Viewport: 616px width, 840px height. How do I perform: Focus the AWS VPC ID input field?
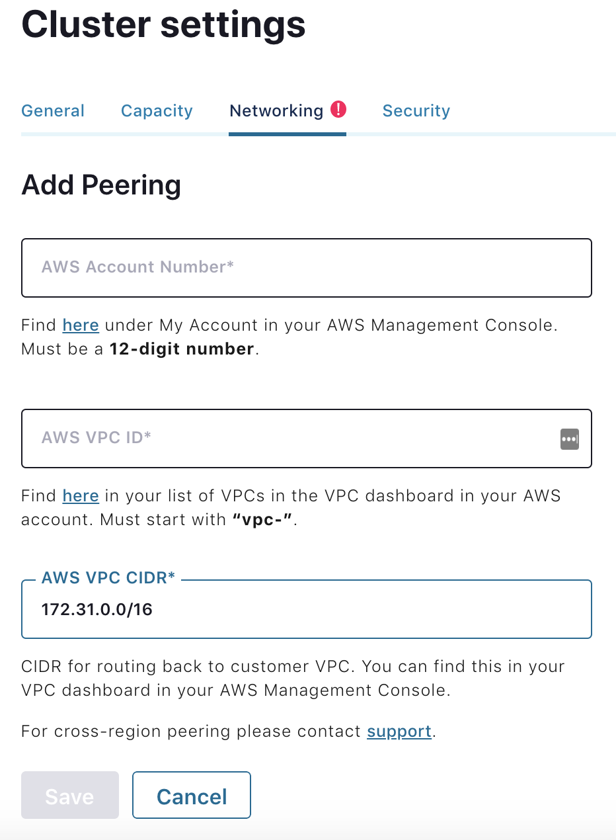(264, 439)
